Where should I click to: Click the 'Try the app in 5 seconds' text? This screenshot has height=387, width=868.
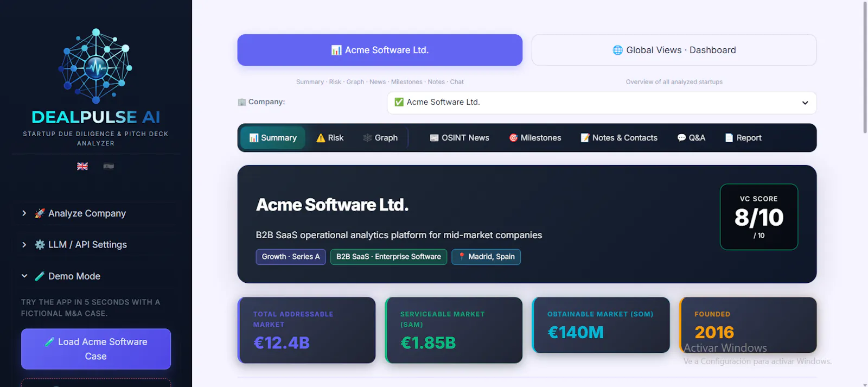click(x=91, y=308)
